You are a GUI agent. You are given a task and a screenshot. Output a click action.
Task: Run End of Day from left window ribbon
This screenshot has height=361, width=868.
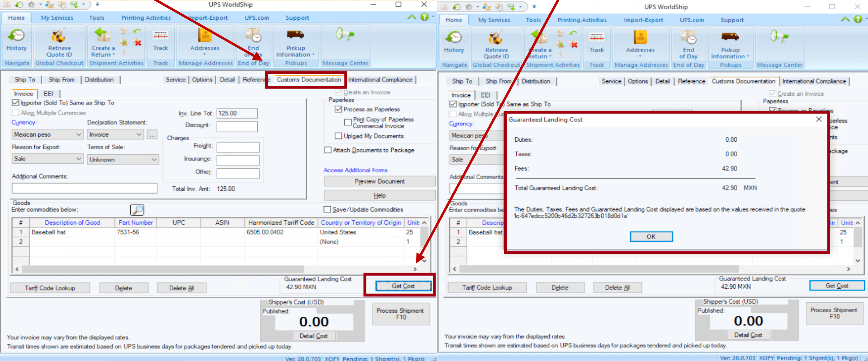coord(253,42)
